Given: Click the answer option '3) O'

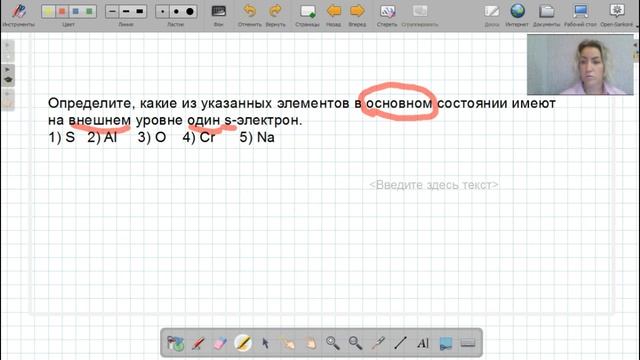Looking at the screenshot, I should (152, 137).
